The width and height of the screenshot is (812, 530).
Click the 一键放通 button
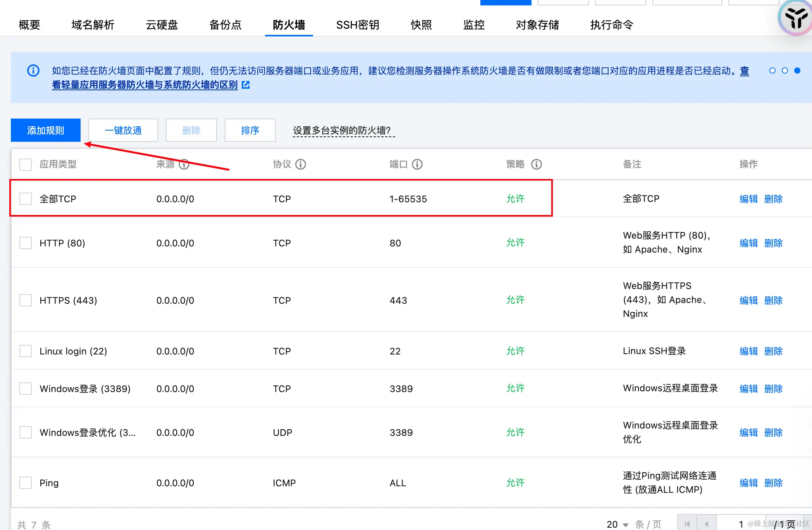pos(123,130)
